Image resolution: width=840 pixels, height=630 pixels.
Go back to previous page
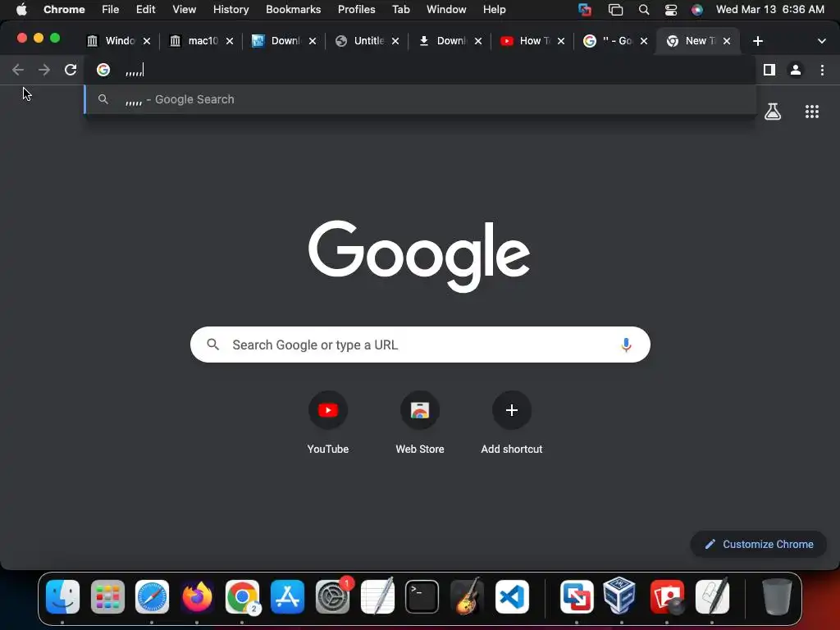point(18,70)
